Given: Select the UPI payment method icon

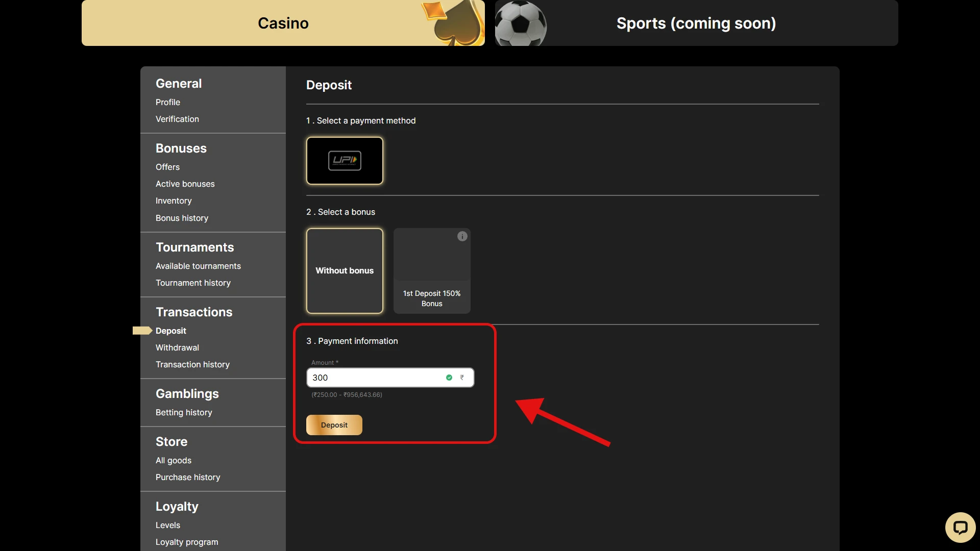Looking at the screenshot, I should (x=345, y=161).
